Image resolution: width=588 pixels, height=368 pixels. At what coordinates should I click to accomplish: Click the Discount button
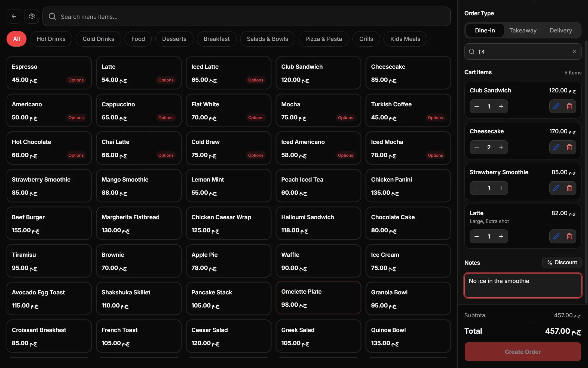562,262
